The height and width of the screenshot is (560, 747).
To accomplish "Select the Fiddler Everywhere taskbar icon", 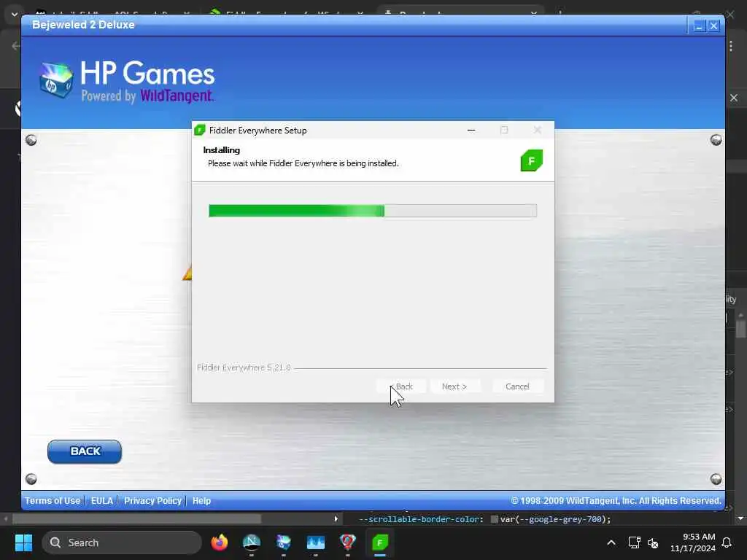I will coord(380,542).
